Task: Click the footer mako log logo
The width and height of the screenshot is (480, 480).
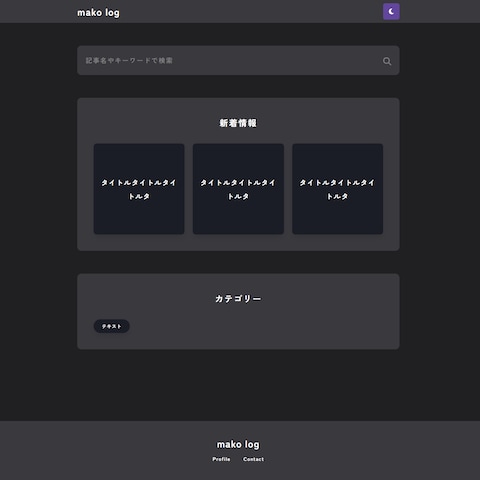Action: pyautogui.click(x=238, y=444)
